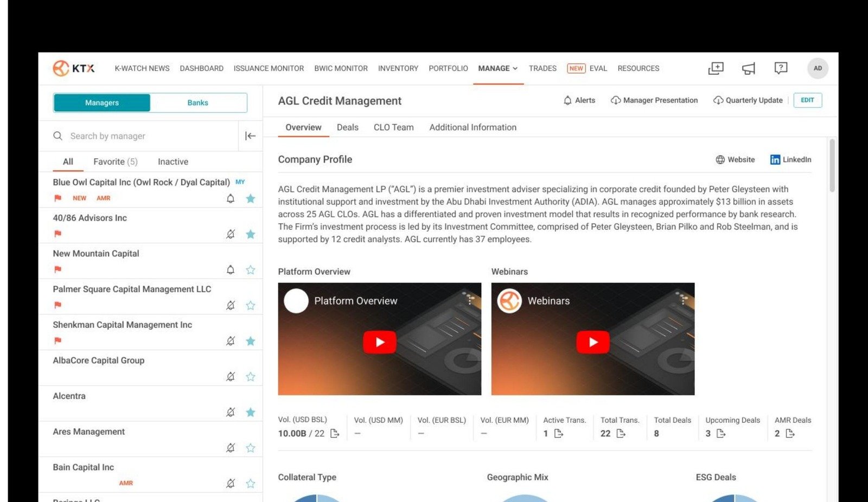This screenshot has width=868, height=502.
Task: Enable alerts for Shenkman Capital Management
Action: [x=231, y=341]
